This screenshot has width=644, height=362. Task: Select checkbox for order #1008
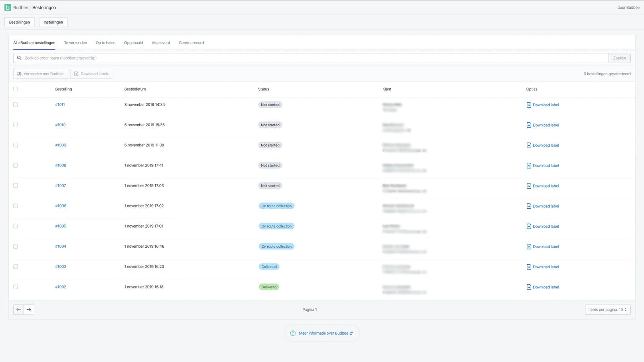tap(16, 165)
